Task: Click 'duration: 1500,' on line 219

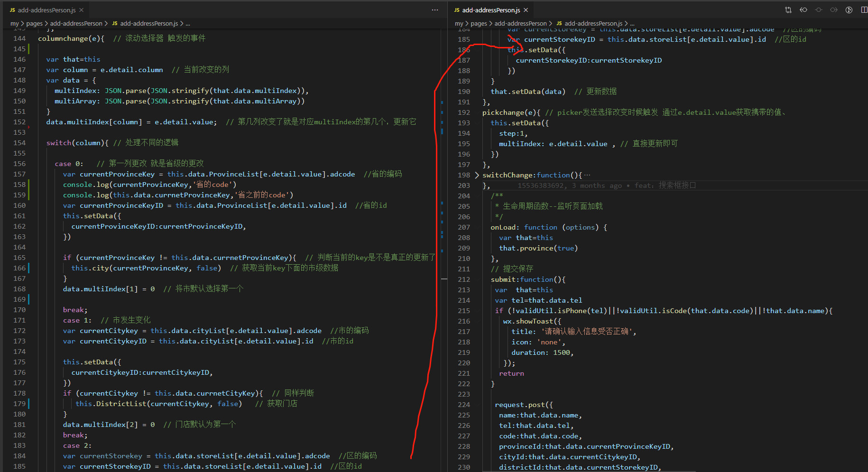Action: tap(543, 352)
